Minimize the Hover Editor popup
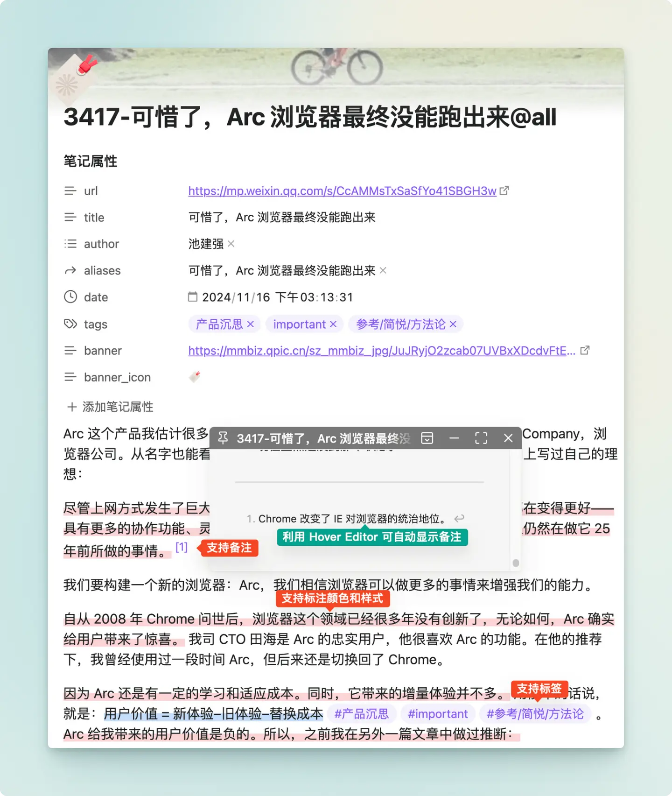Screen dimensions: 672x796 [454, 438]
